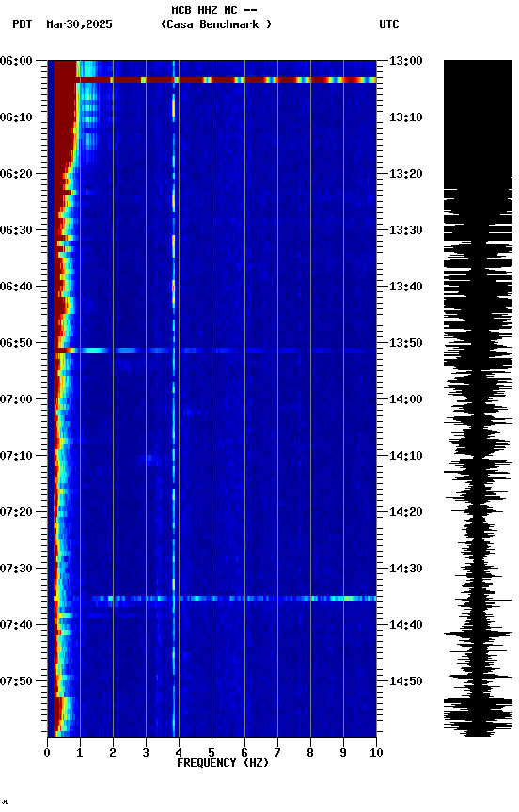Select the 07:50 PDT time label
Screen dimensions: 519x812
point(16,681)
